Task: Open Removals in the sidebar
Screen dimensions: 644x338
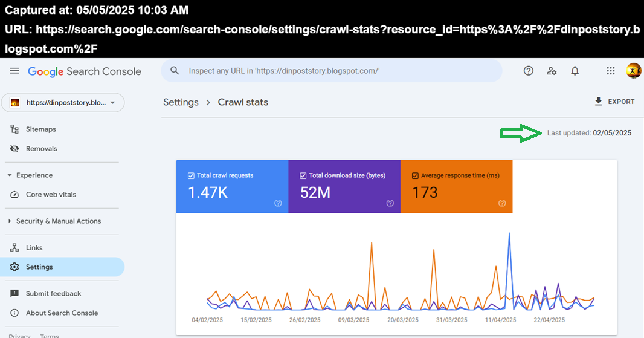Action: 42,148
